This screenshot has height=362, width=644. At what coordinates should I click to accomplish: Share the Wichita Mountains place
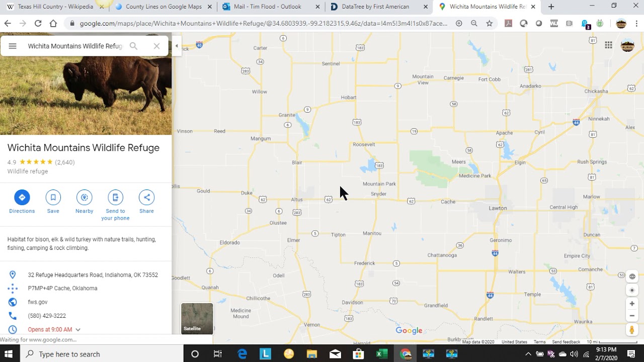click(146, 202)
